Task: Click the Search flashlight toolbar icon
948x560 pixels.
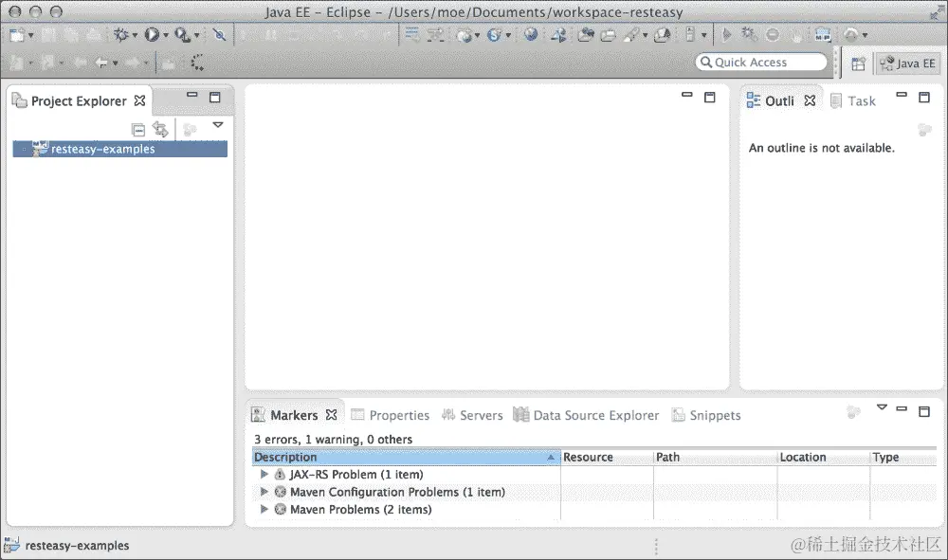Action: coord(631,35)
